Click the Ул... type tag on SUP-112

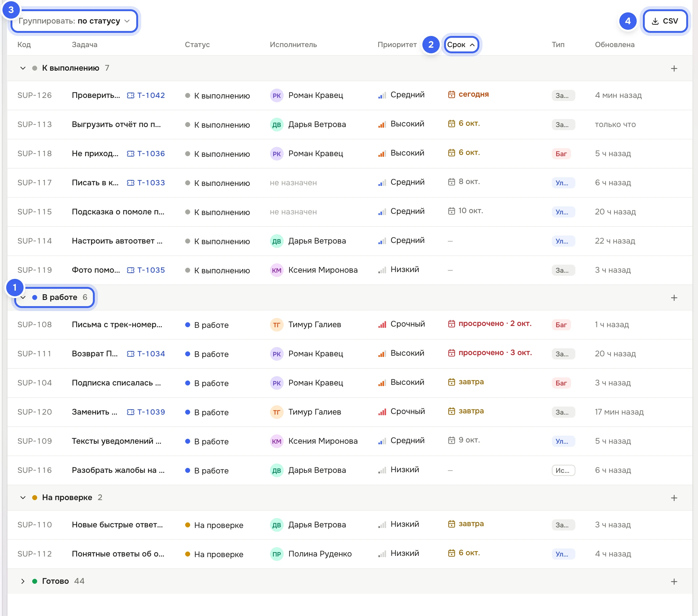click(563, 554)
